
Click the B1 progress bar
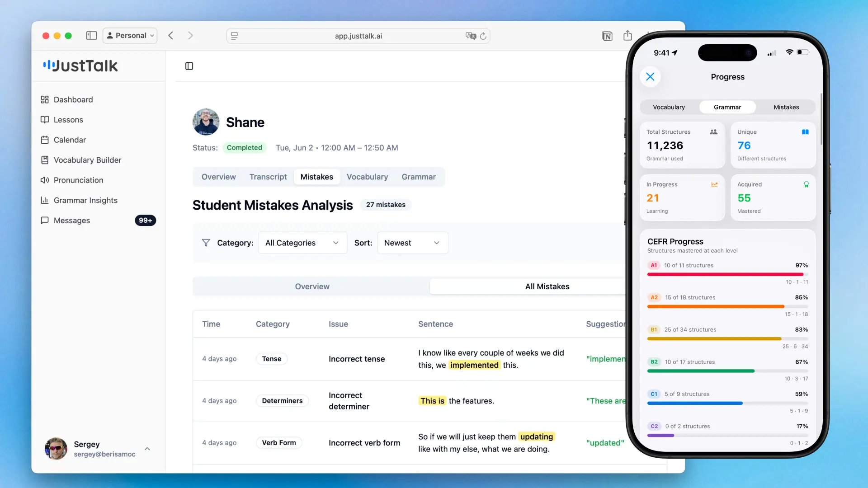coord(727,338)
